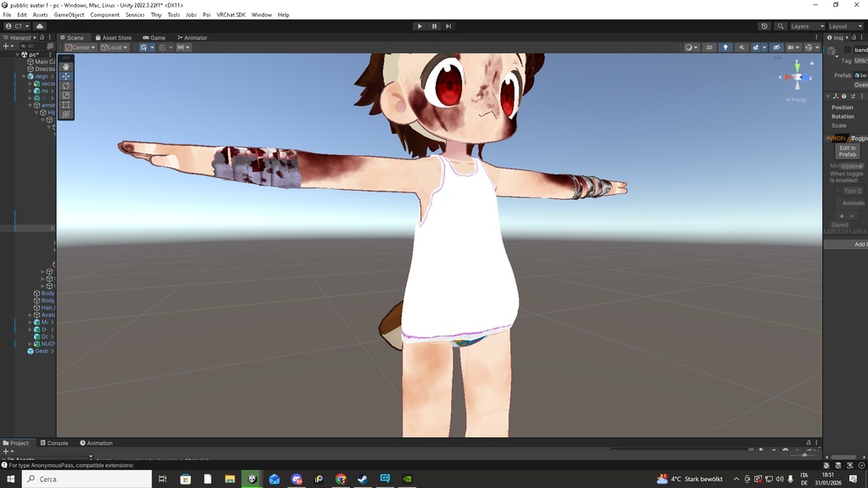
Task: Open the Layout dropdown
Action: (x=845, y=26)
